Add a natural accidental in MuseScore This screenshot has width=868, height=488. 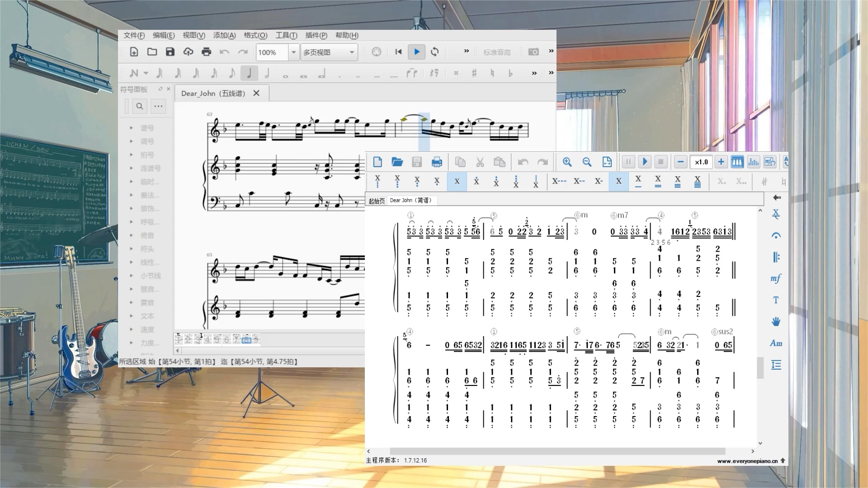click(x=492, y=73)
